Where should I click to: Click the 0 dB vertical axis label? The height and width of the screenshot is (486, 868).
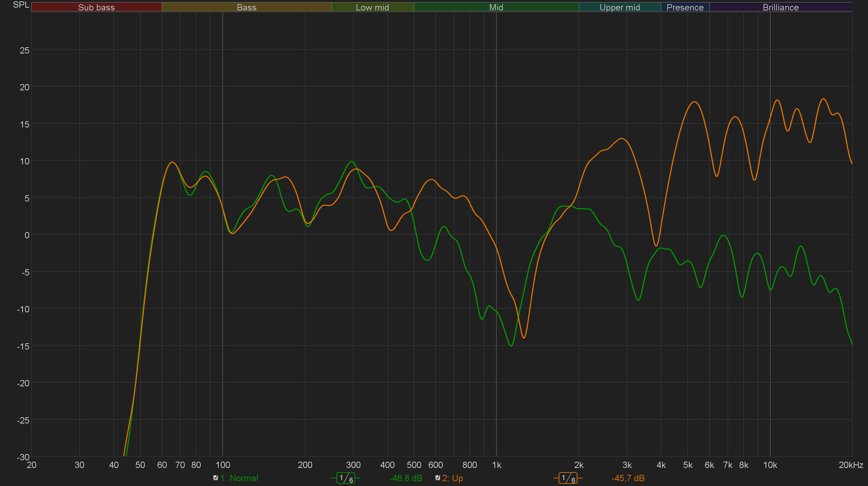(27, 235)
